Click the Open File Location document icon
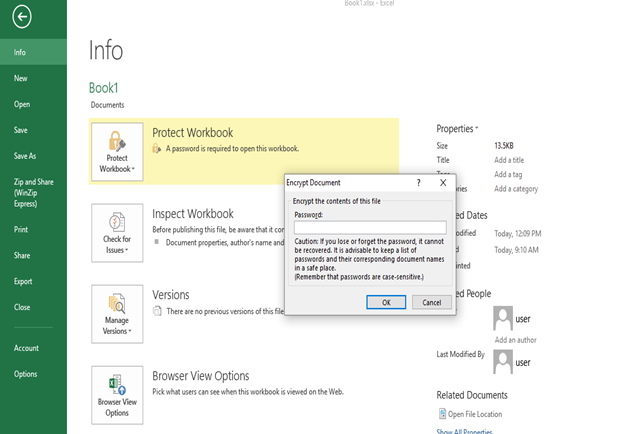The height and width of the screenshot is (434, 624). tap(442, 414)
